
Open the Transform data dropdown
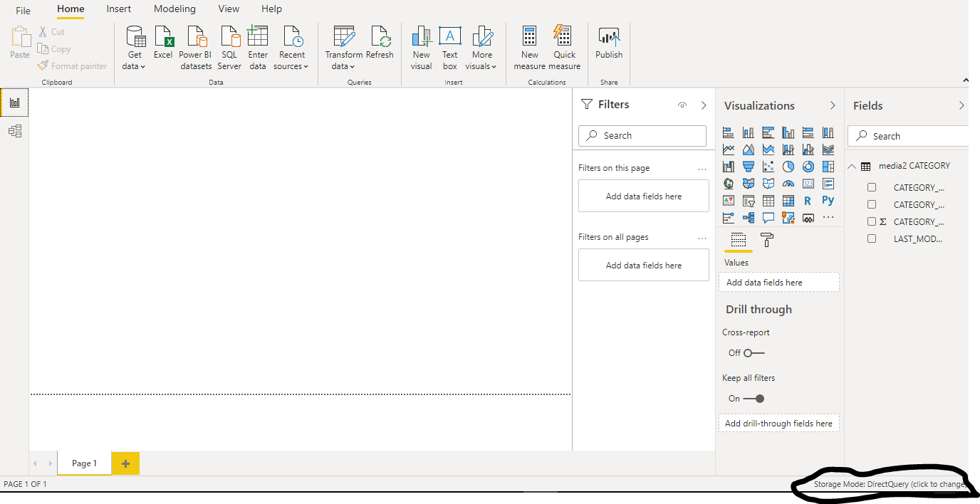point(344,47)
